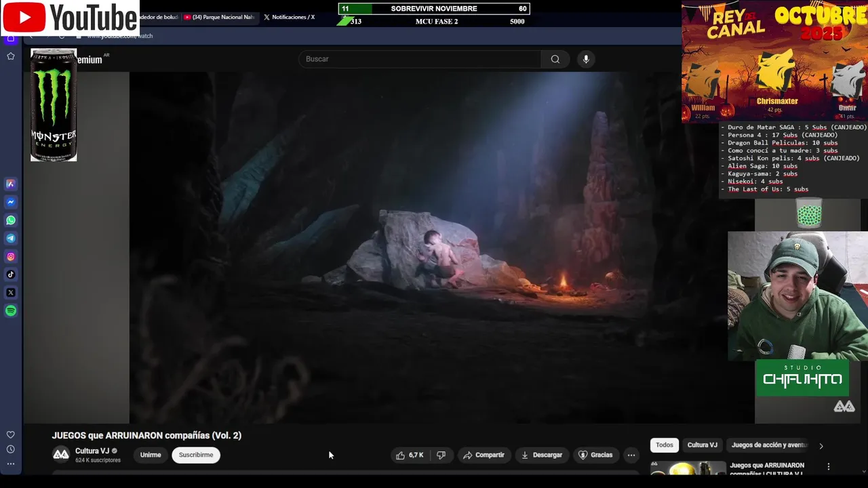Toggle the Suscribirme subscribe button
This screenshot has height=488, width=868.
coord(196,455)
